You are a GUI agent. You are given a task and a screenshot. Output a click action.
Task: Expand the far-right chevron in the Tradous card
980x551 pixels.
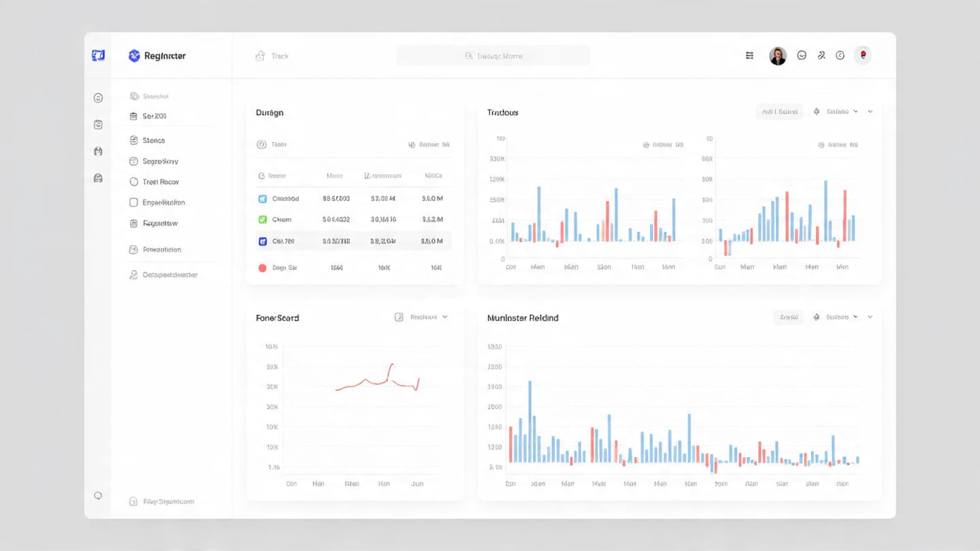[x=870, y=112]
